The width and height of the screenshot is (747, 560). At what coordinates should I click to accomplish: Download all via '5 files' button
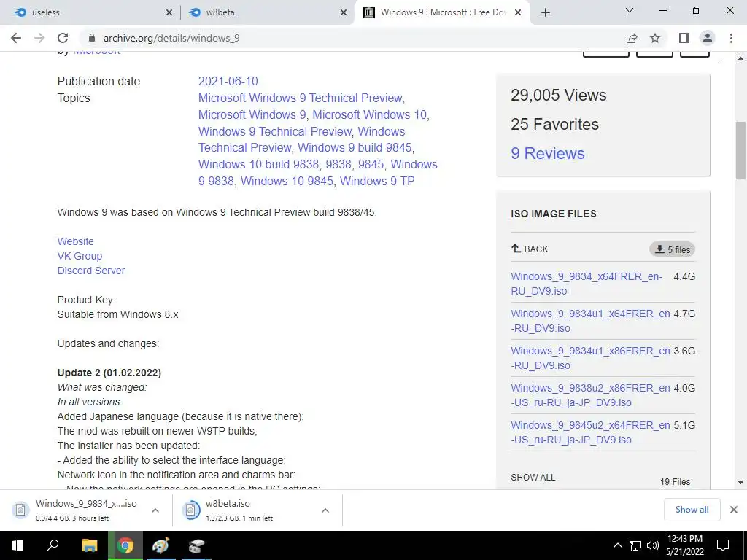click(672, 249)
